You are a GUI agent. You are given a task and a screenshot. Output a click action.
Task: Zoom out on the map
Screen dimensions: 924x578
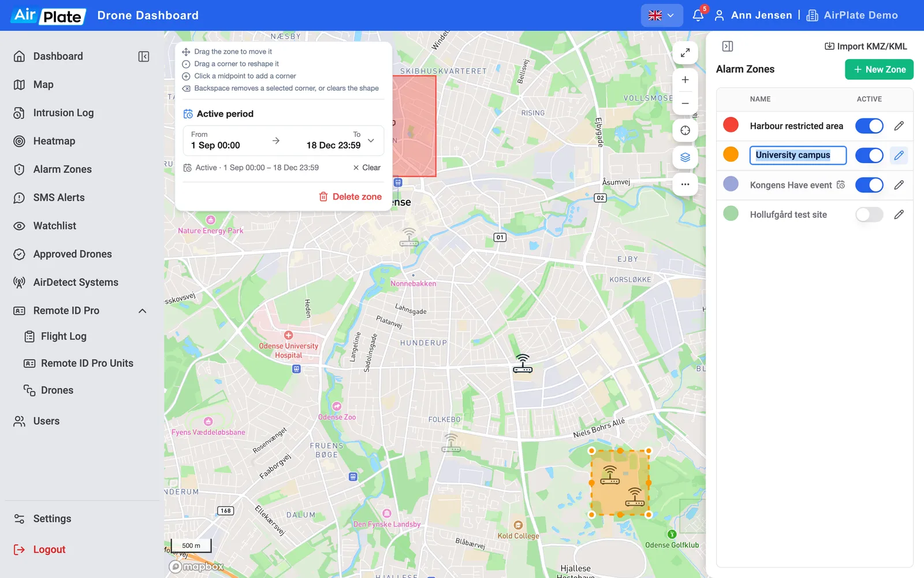pyautogui.click(x=685, y=103)
